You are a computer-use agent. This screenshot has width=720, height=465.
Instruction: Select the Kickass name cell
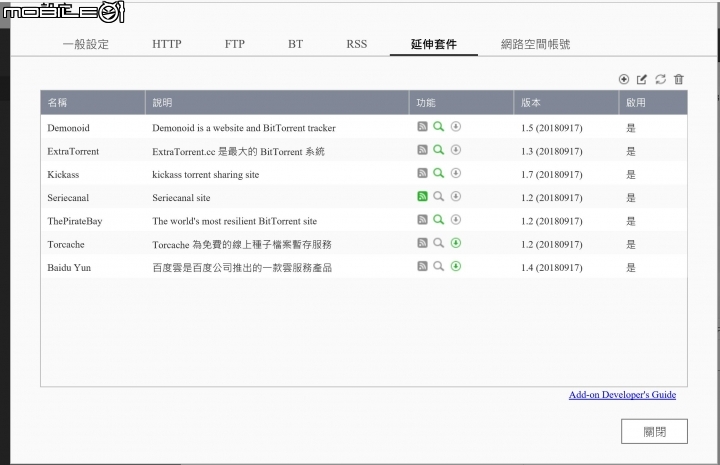[x=63, y=175]
